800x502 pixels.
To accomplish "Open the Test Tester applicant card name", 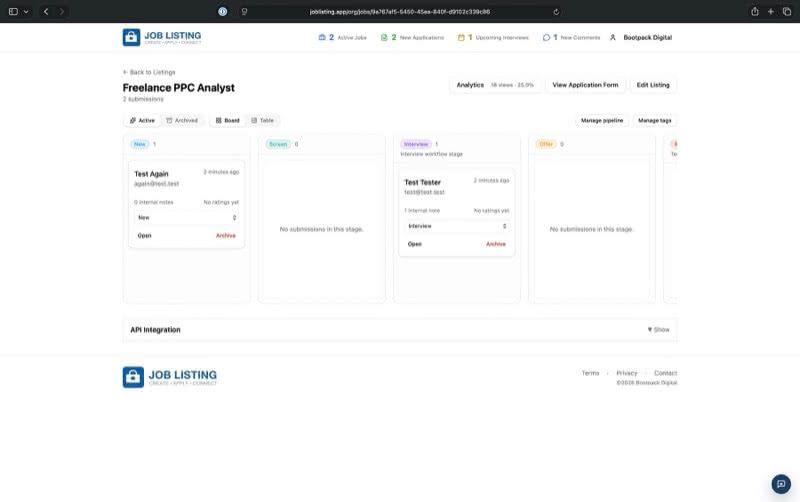I will click(x=422, y=182).
